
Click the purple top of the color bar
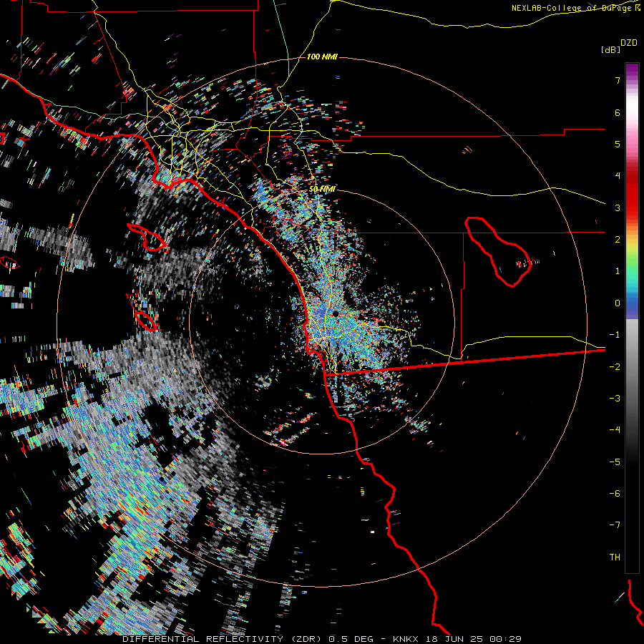(x=632, y=71)
